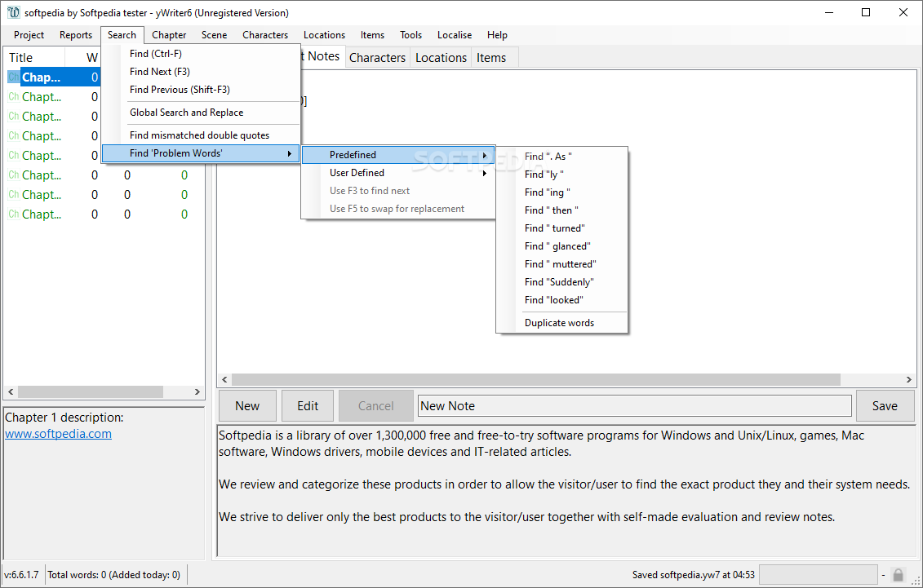Click the Saved softpedia.yw7 status message
Image resolution: width=923 pixels, height=588 pixels.
click(x=694, y=574)
